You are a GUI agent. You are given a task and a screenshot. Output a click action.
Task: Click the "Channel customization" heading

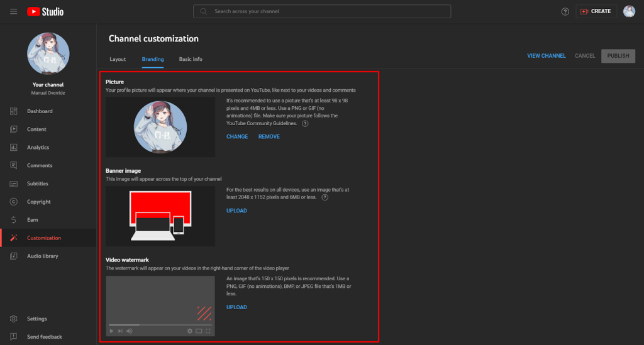(153, 38)
